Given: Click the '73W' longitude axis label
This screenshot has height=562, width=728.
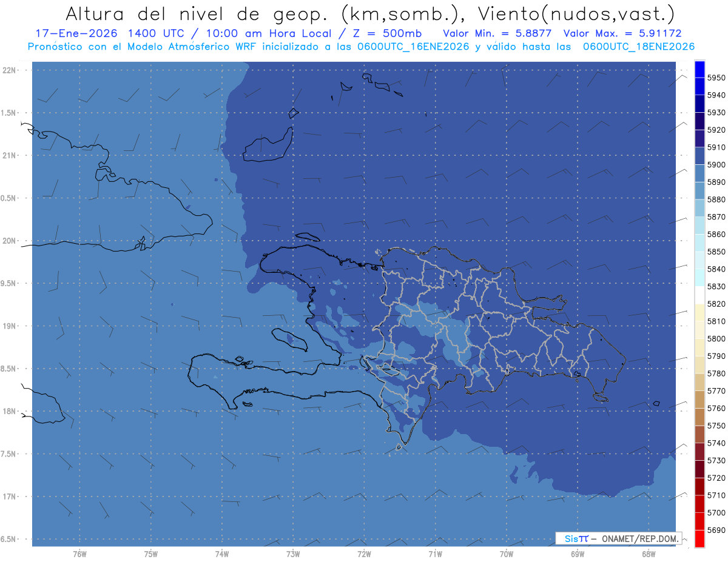Looking at the screenshot, I should pos(293,554).
